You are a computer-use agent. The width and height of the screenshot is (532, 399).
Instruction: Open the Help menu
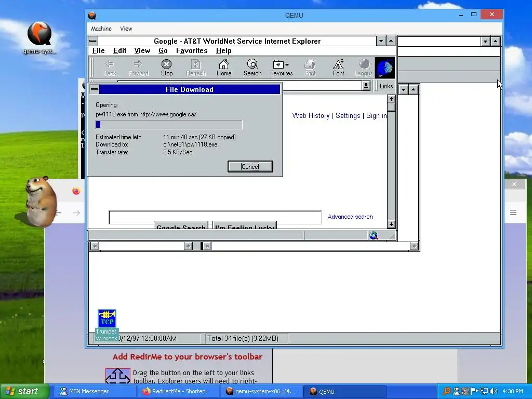[223, 50]
